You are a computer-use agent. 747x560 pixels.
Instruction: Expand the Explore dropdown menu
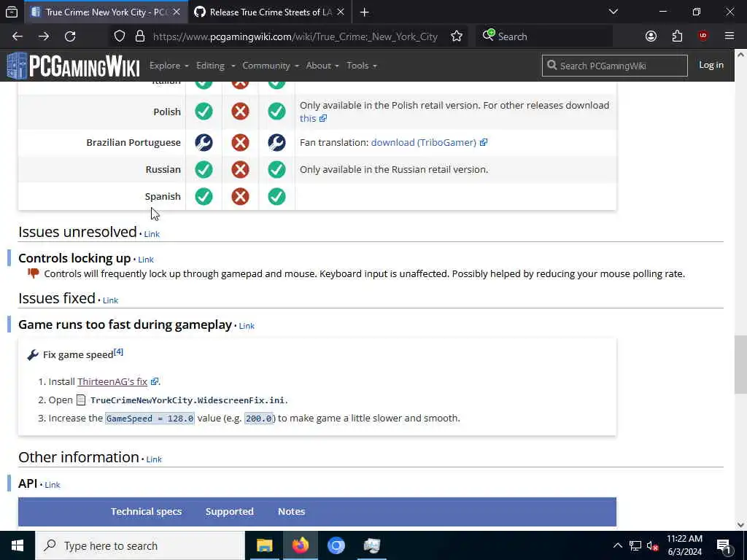(x=169, y=66)
